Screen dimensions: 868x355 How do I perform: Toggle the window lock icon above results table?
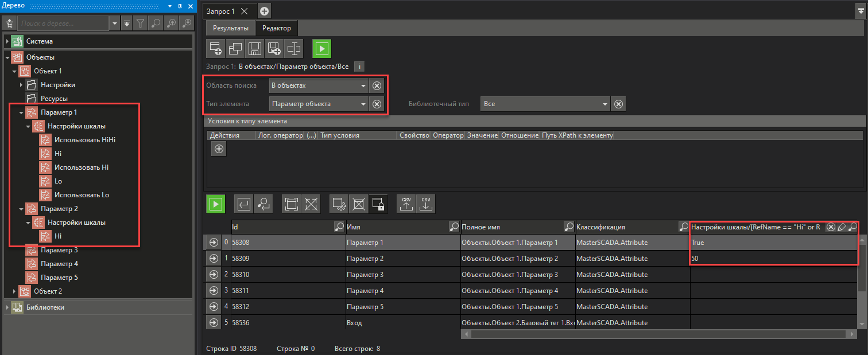point(378,204)
